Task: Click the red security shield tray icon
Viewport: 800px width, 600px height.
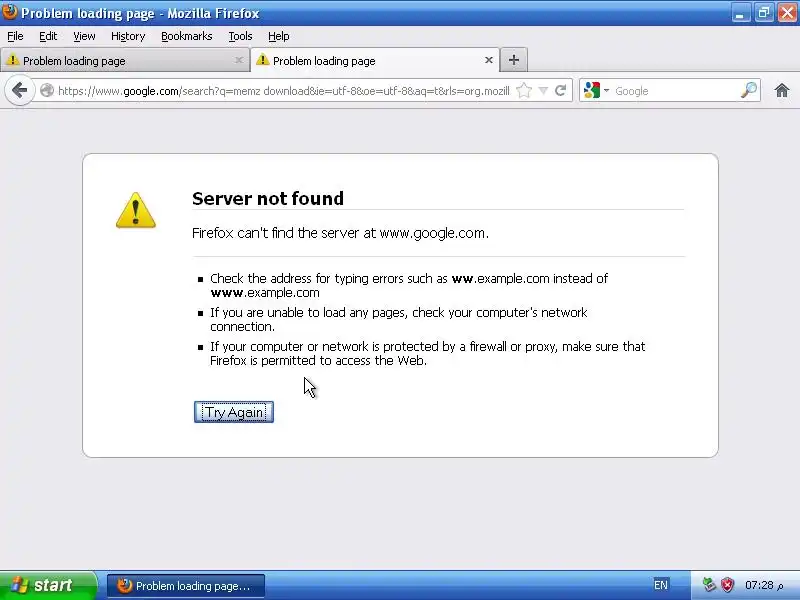Action: click(x=727, y=585)
